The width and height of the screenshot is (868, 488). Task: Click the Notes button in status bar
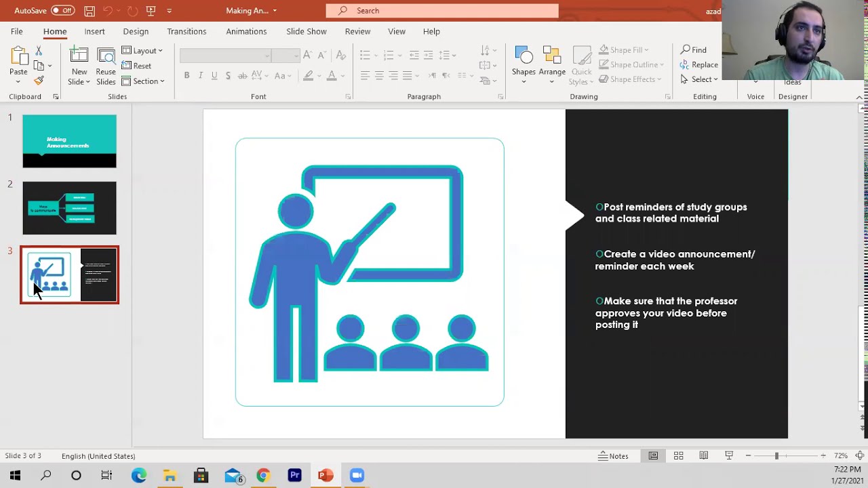point(613,456)
